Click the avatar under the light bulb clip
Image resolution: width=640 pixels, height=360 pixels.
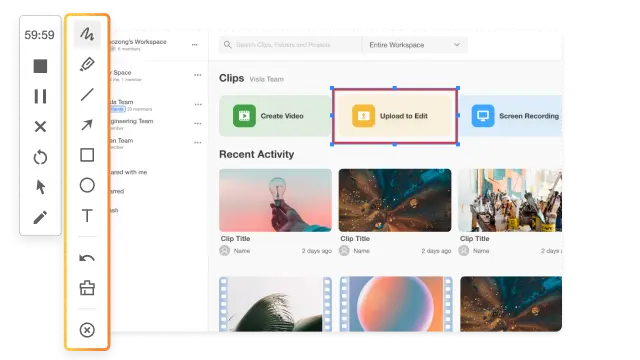[224, 251]
